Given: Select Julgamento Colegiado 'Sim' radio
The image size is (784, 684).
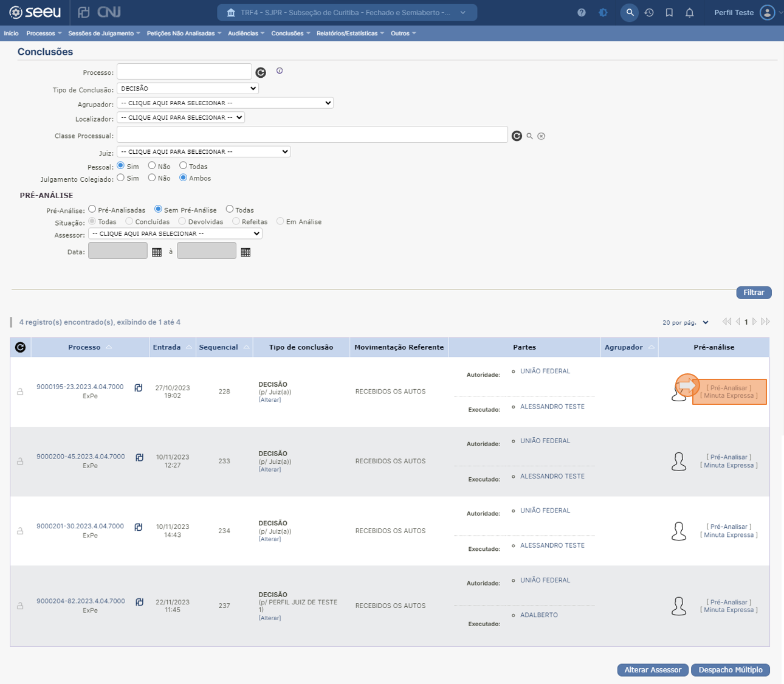Looking at the screenshot, I should click(121, 178).
